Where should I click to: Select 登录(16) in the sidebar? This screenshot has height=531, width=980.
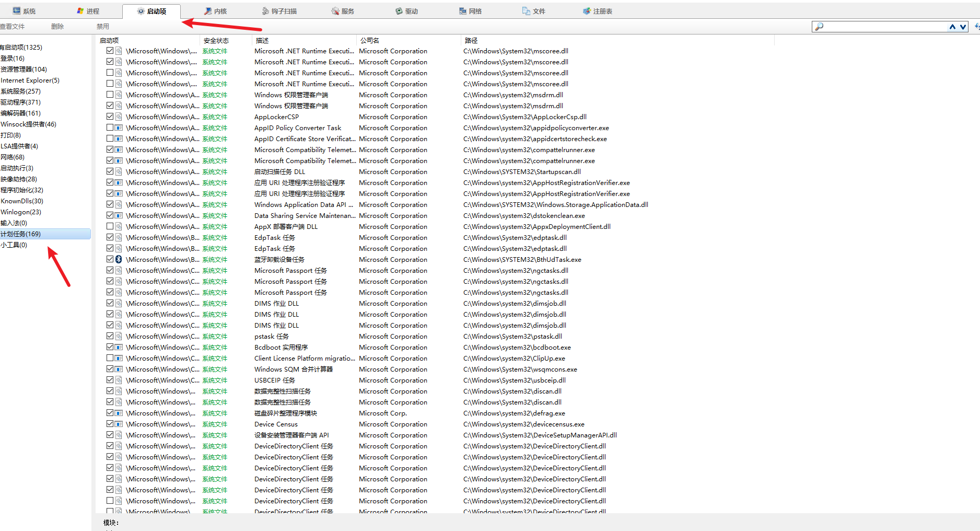13,58
